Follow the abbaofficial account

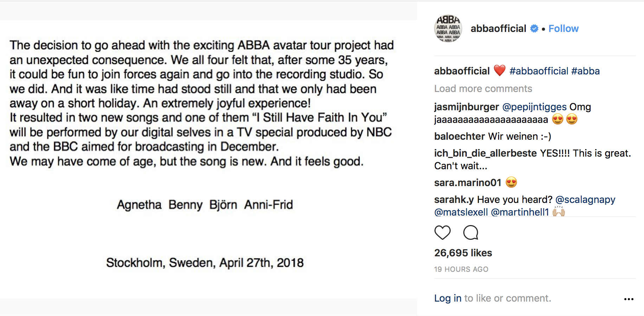[x=563, y=29]
